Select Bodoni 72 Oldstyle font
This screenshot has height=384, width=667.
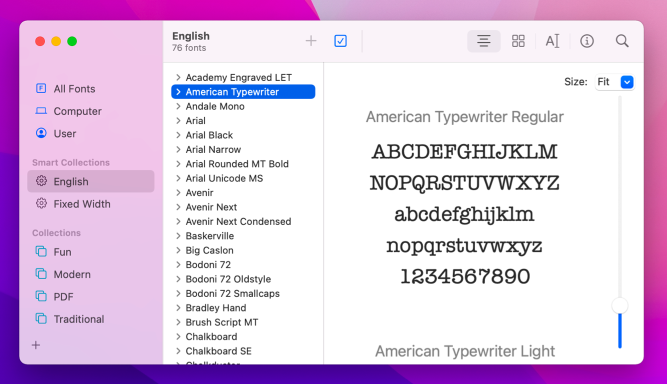tap(243, 279)
